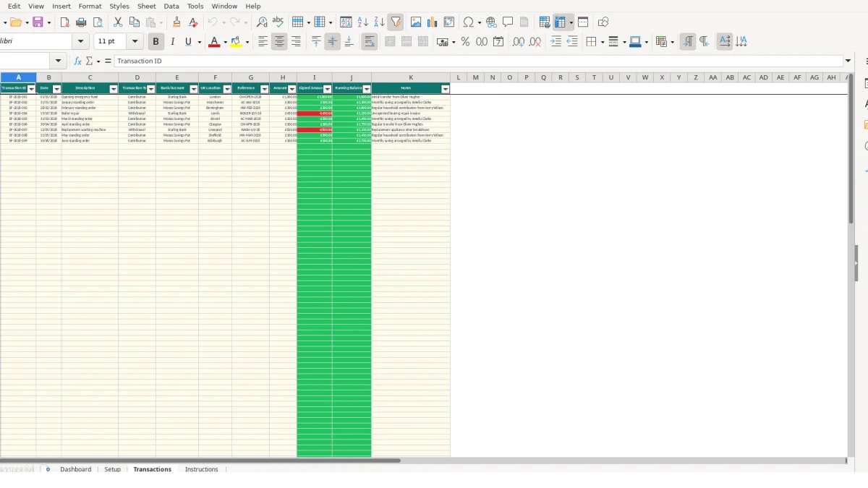This screenshot has width=868, height=488.
Task: Toggle Italic formatting
Action: 172,42
